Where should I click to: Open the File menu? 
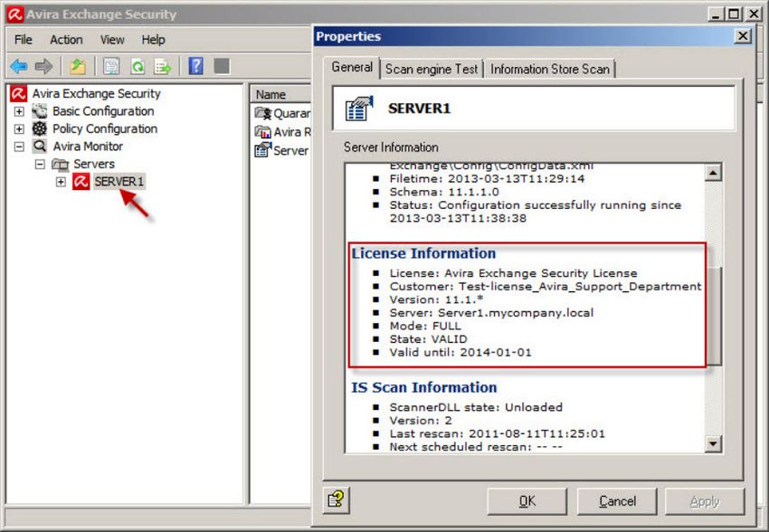23,40
